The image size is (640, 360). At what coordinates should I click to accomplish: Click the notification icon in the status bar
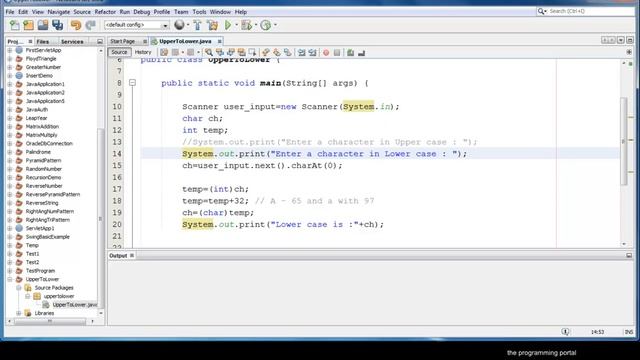[x=565, y=331]
